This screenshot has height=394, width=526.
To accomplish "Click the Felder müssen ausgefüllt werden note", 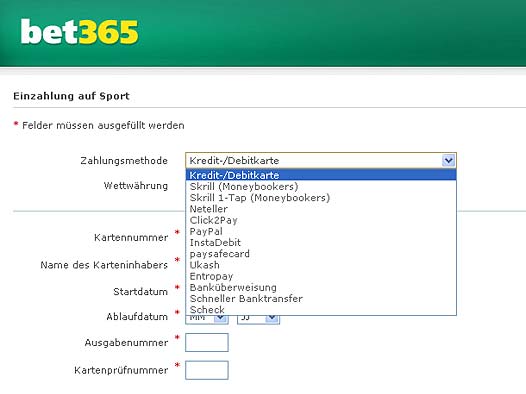I will pos(103,125).
